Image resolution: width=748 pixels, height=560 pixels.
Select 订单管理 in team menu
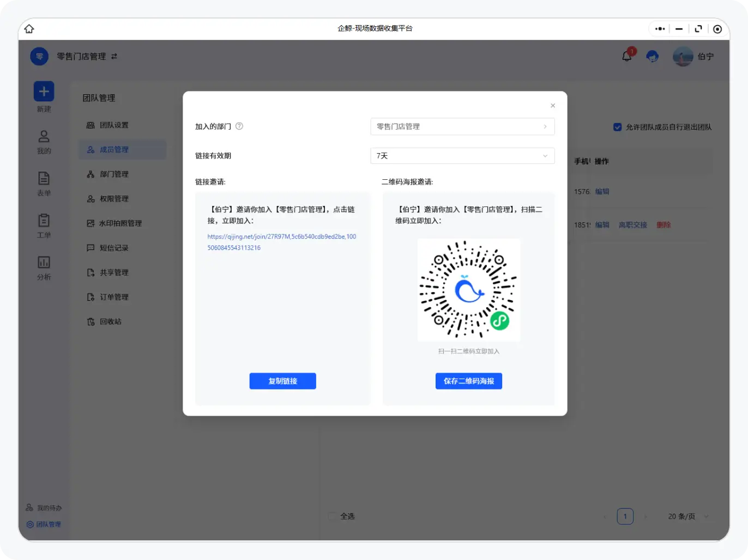point(123,297)
